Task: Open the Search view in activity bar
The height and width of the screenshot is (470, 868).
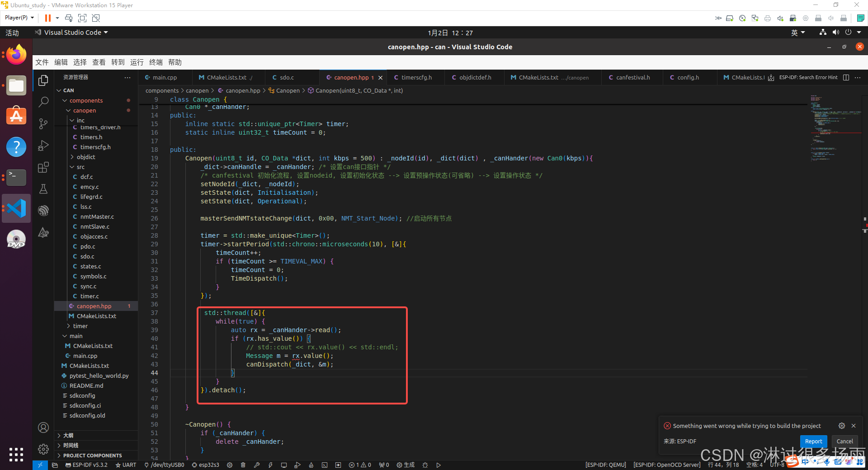Action: point(43,102)
